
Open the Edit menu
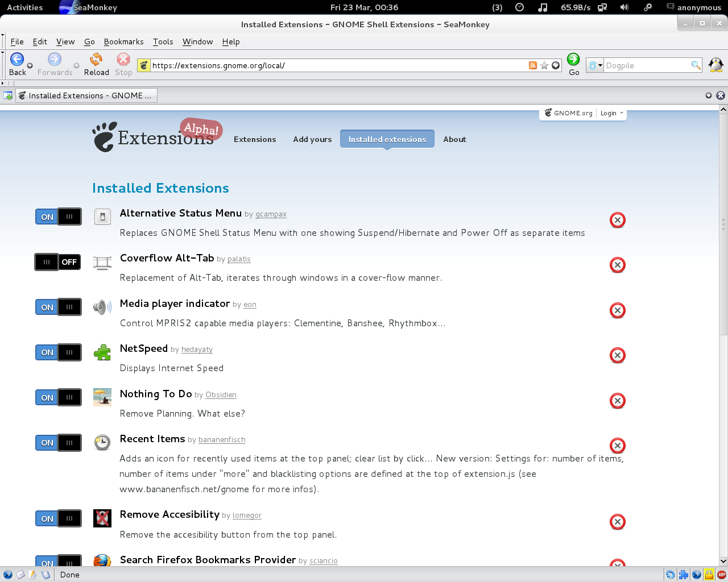point(40,41)
